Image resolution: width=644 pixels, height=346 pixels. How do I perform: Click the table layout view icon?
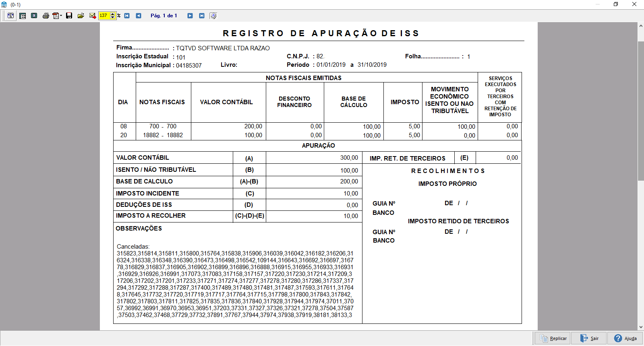(x=23, y=16)
